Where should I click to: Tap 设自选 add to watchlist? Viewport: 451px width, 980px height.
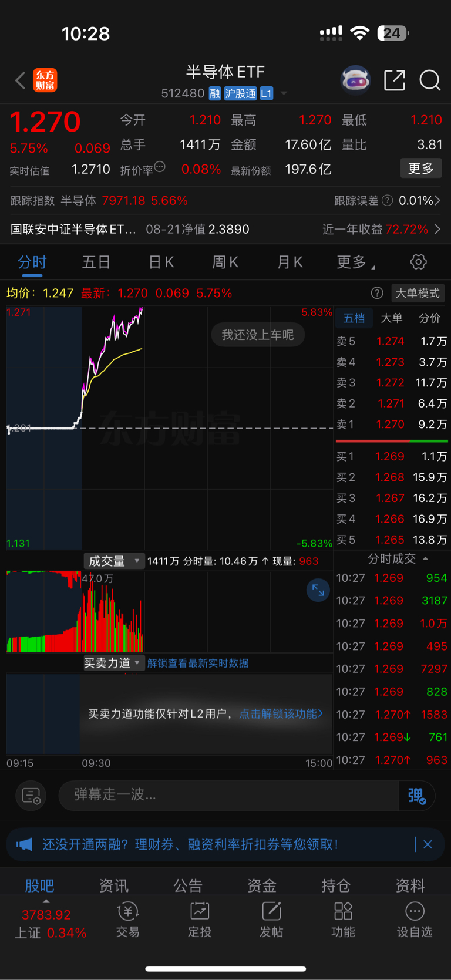pyautogui.click(x=415, y=920)
